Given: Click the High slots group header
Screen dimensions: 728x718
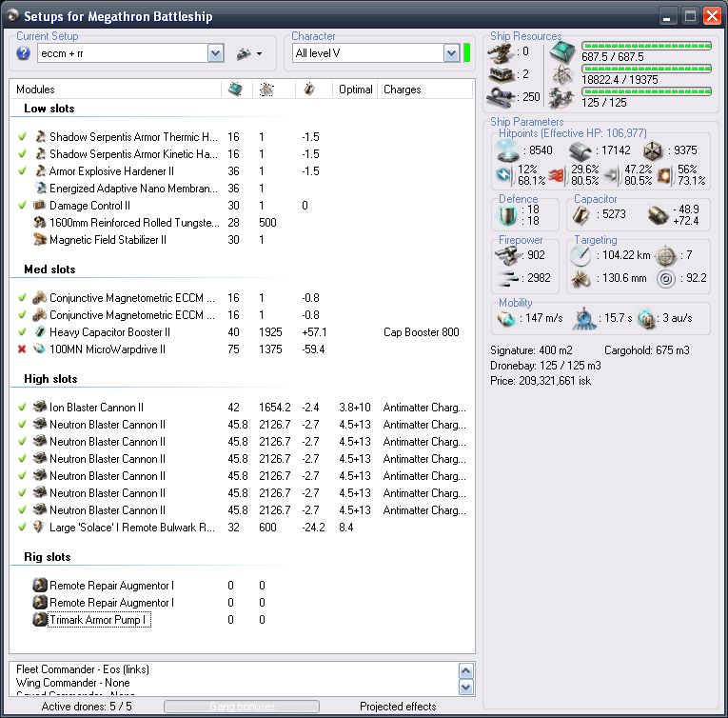Looking at the screenshot, I should 50,379.
